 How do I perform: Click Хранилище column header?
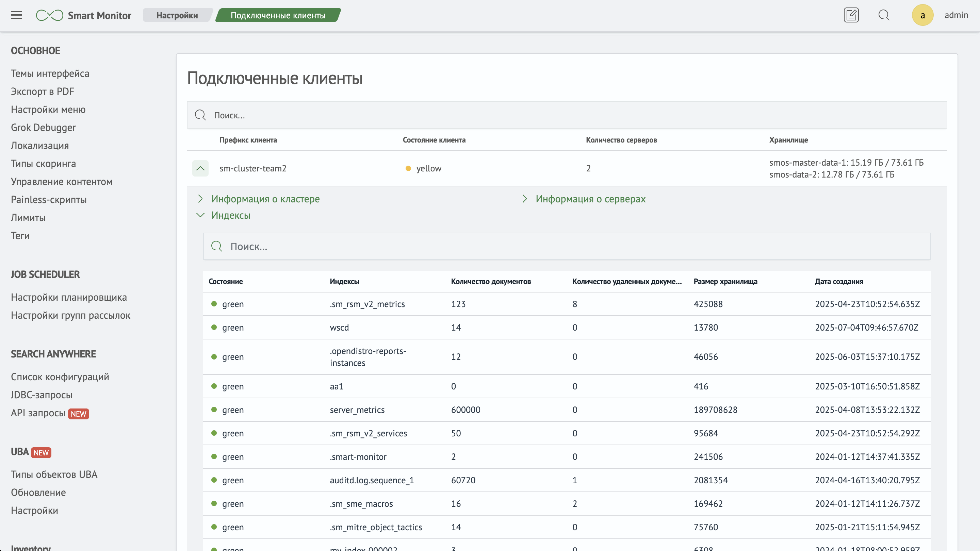click(789, 140)
